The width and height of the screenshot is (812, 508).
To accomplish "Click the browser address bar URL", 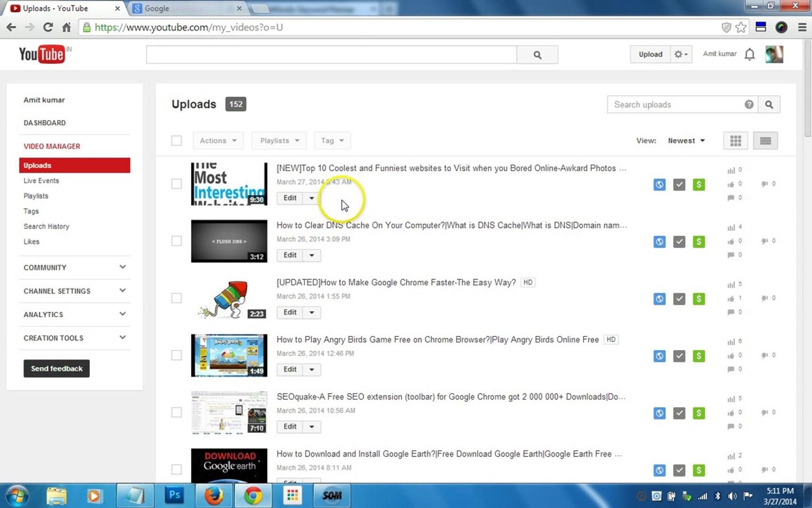I will [189, 27].
